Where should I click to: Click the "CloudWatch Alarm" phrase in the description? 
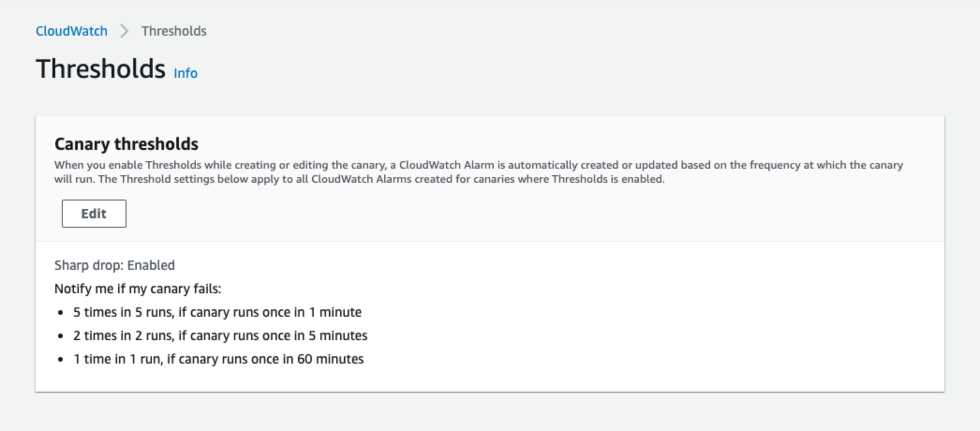(x=446, y=165)
